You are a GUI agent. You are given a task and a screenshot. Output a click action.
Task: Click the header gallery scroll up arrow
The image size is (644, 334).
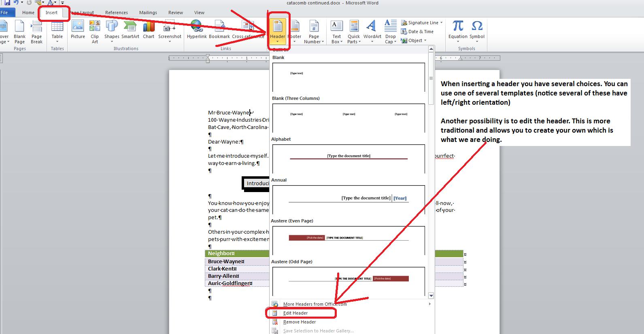coord(431,49)
